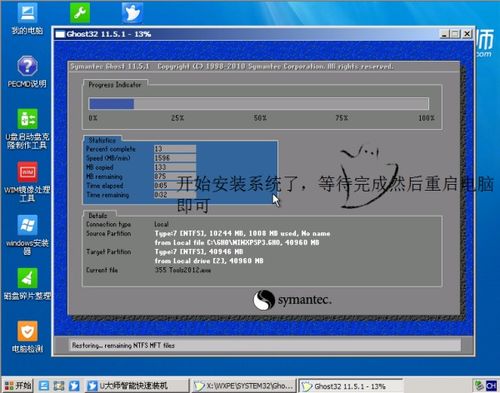Click the Symantec logo in Ghost
This screenshot has height=393, width=500.
[x=292, y=300]
